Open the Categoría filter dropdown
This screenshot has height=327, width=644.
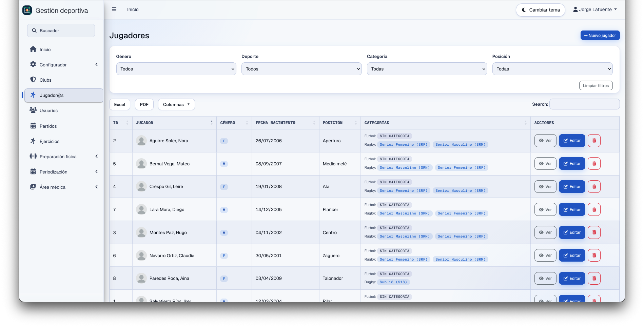point(427,69)
